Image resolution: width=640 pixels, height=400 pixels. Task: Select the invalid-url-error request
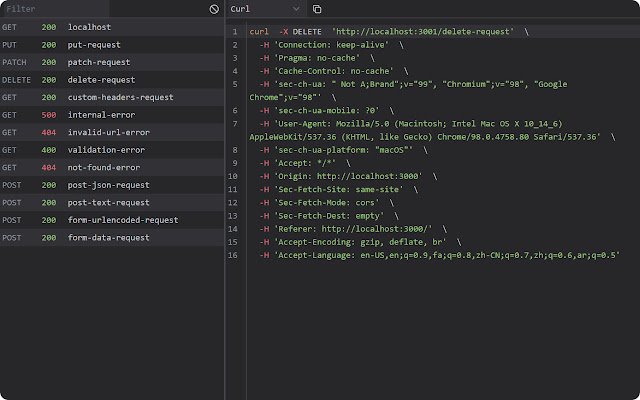coord(112,132)
